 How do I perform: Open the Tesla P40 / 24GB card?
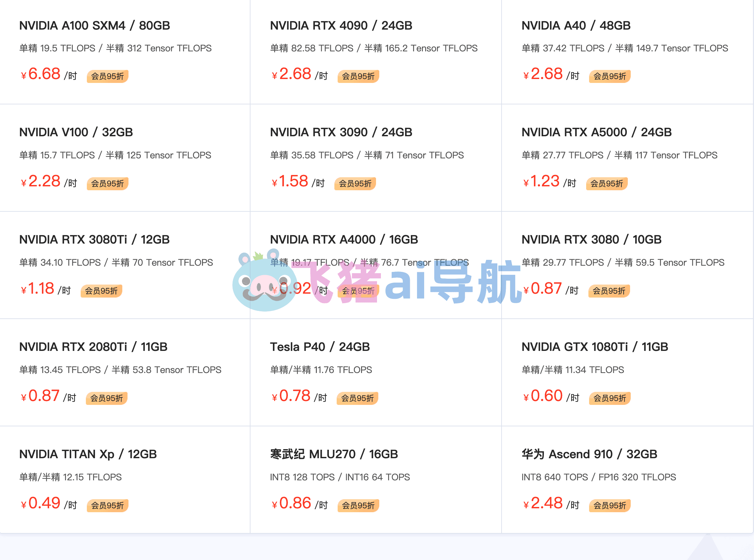pyautogui.click(x=376, y=372)
